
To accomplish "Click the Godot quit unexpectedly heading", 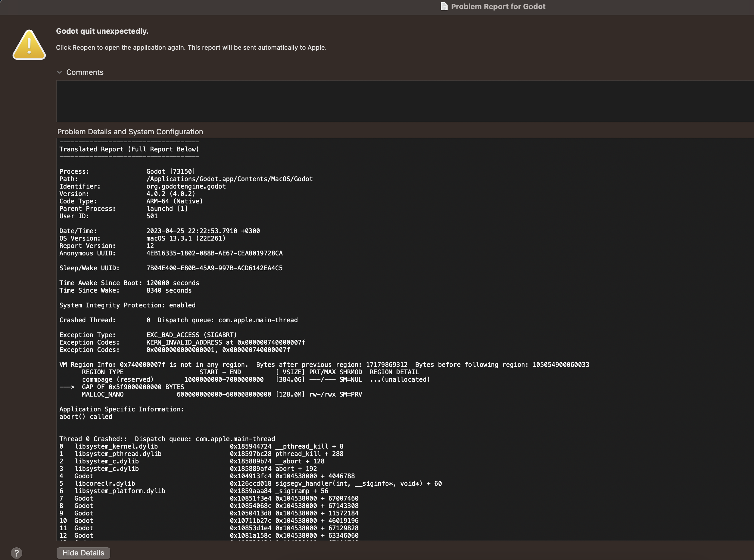I will 102,31.
